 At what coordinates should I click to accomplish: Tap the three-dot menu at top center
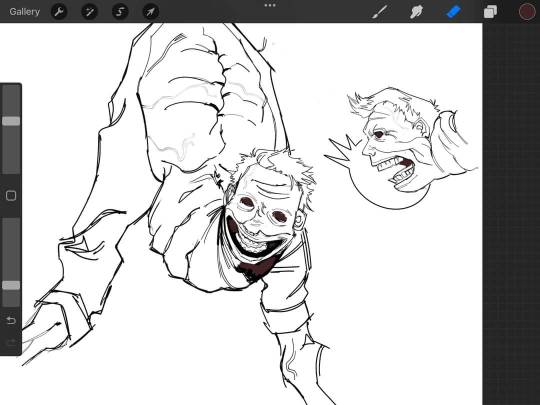[x=270, y=5]
